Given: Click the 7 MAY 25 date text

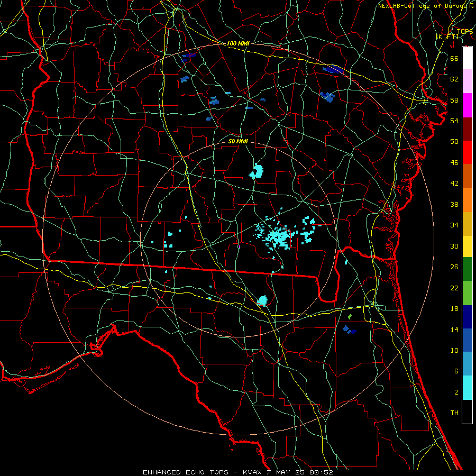Looking at the screenshot, I should pos(286,472).
